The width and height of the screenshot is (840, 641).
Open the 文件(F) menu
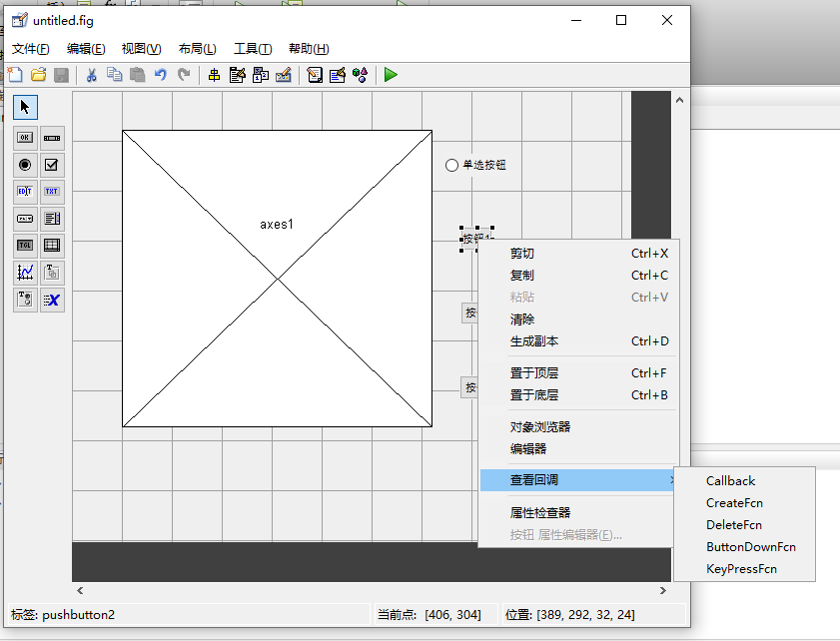point(31,49)
